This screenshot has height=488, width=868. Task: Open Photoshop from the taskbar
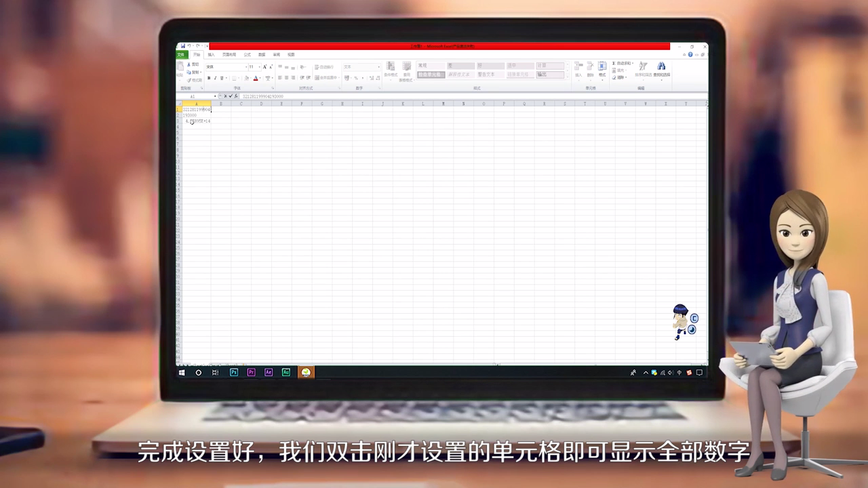(234, 372)
